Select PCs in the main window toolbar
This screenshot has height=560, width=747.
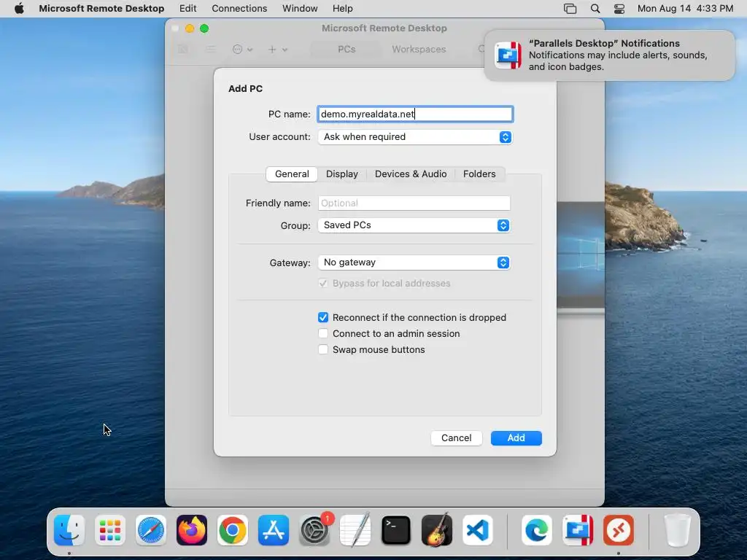347,49
